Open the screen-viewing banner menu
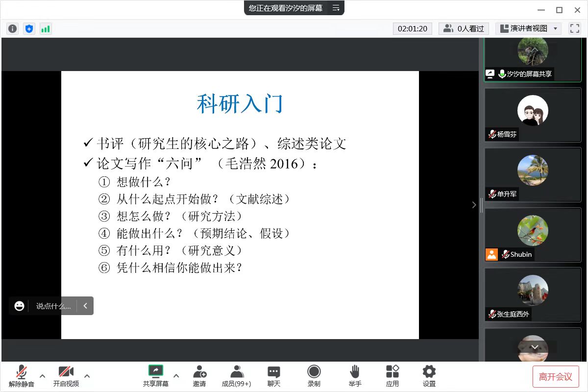This screenshot has height=392, width=588. click(x=336, y=8)
